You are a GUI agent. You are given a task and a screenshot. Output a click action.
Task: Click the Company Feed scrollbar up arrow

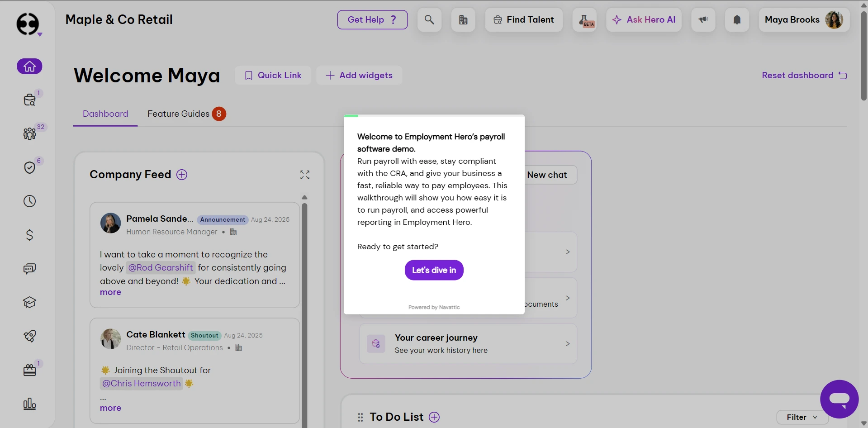coord(304,197)
